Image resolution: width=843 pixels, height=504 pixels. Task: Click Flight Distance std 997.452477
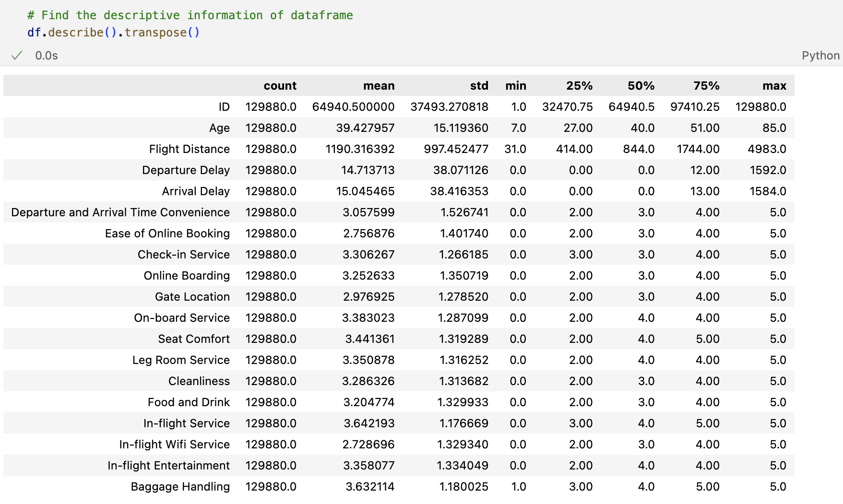point(456,149)
